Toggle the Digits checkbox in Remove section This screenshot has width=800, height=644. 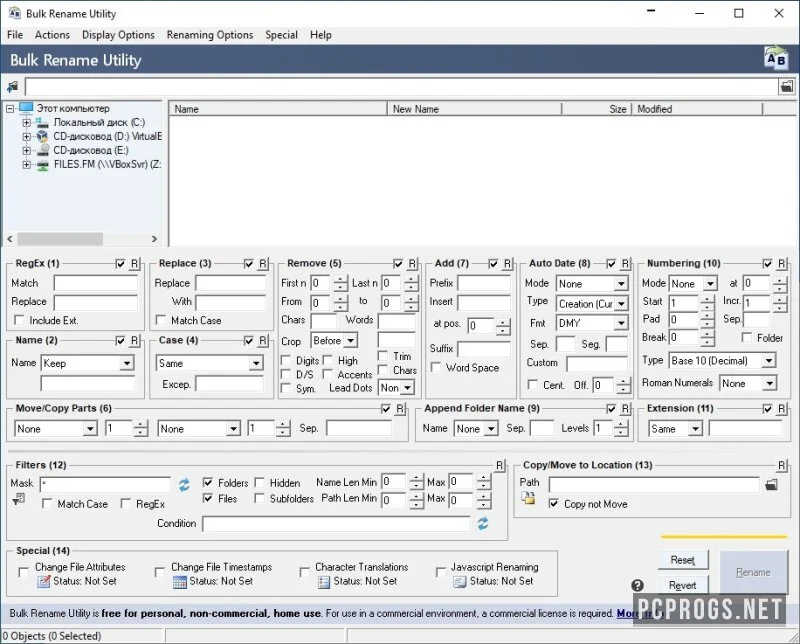point(286,360)
